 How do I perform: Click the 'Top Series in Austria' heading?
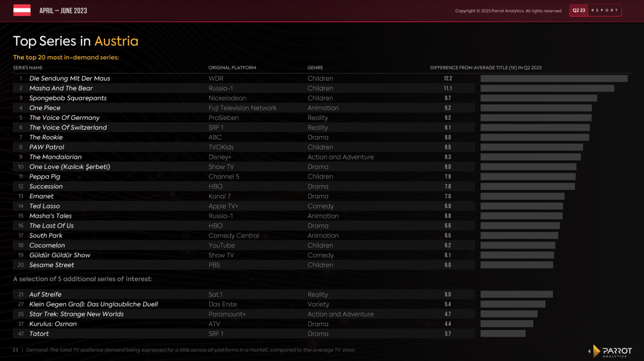76,41
